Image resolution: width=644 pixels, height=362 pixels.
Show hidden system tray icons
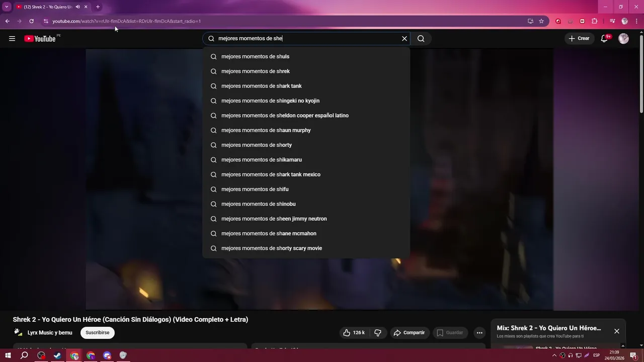pos(554,355)
